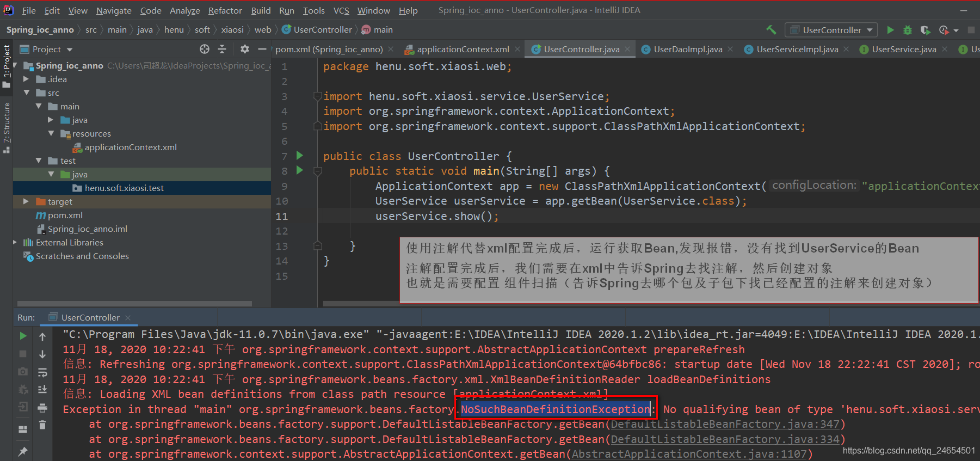Open the VCS menu
Image resolution: width=980 pixels, height=461 pixels.
tap(341, 10)
